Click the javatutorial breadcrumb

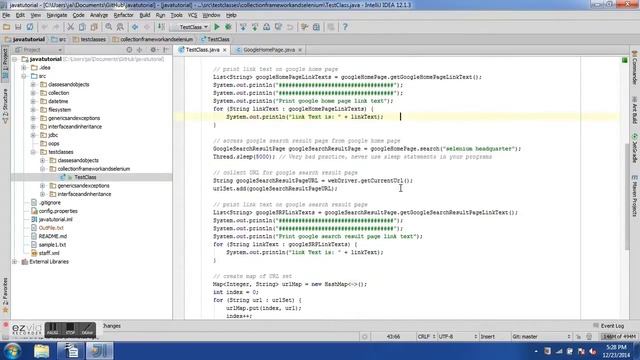25,40
